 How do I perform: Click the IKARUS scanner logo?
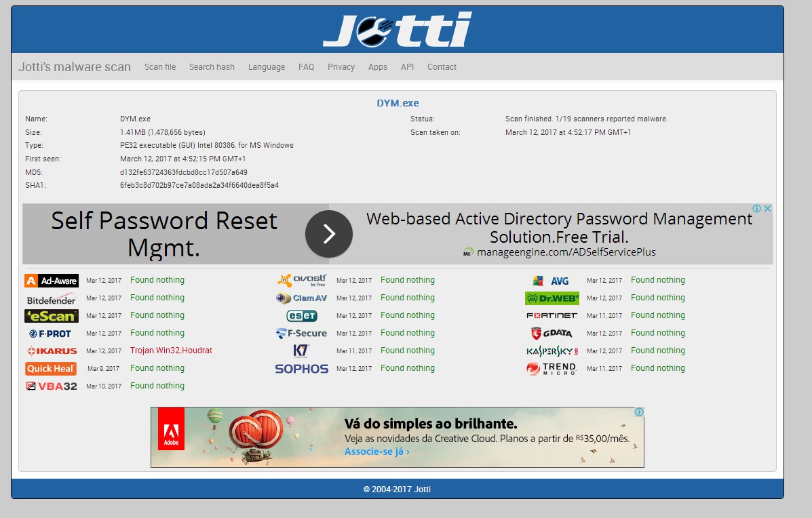[52, 351]
